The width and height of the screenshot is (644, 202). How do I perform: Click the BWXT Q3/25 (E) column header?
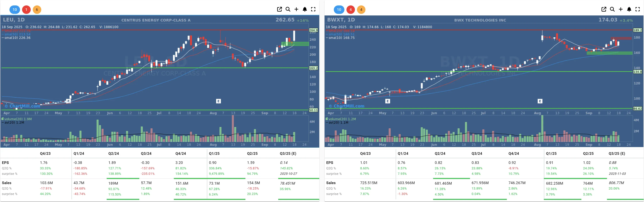pos(617,154)
